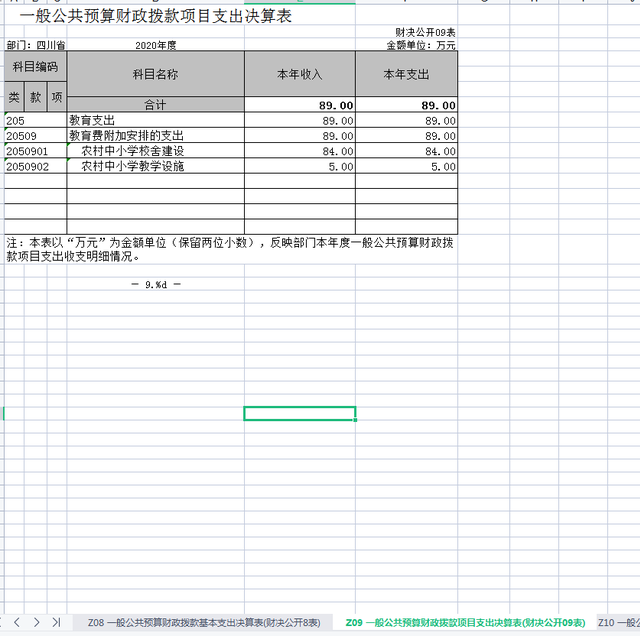This screenshot has height=636, width=640.
Task: Select the Z09 项目支出决算表 sheet tab
Action: click(x=465, y=622)
